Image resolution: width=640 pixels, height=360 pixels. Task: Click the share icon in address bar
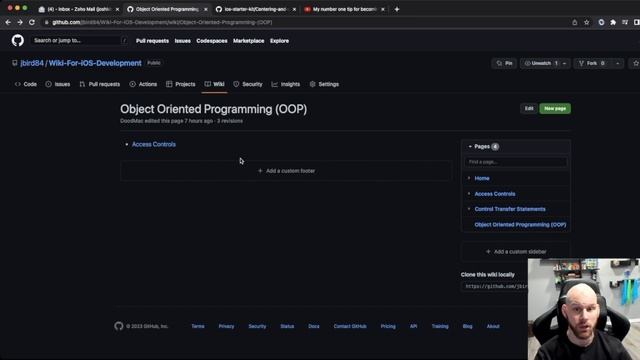(575, 22)
